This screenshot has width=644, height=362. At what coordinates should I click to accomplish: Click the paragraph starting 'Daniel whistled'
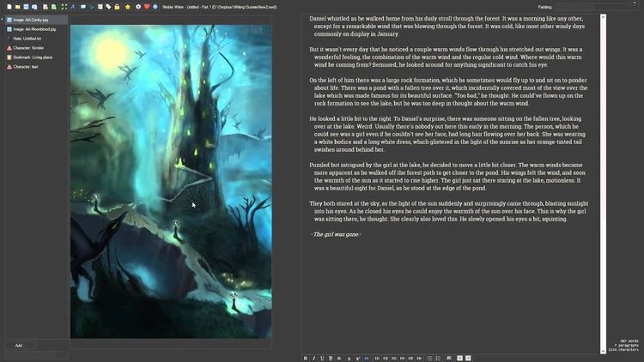pyautogui.click(x=447, y=27)
